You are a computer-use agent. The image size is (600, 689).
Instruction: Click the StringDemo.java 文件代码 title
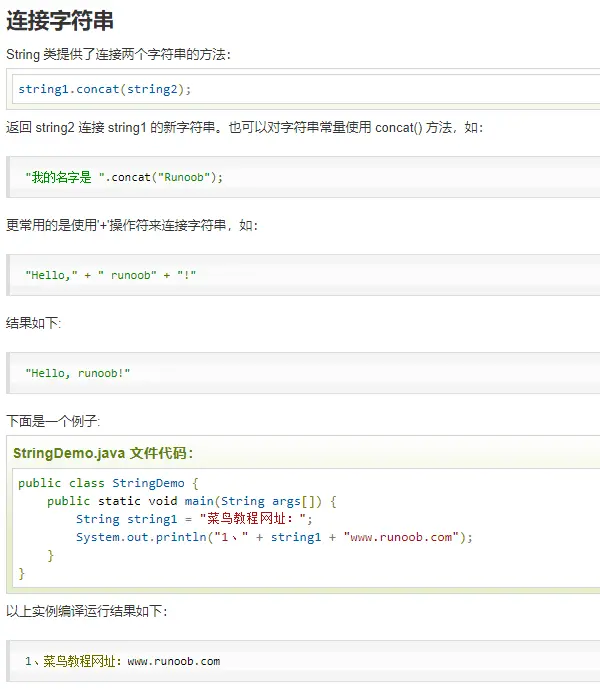103,453
